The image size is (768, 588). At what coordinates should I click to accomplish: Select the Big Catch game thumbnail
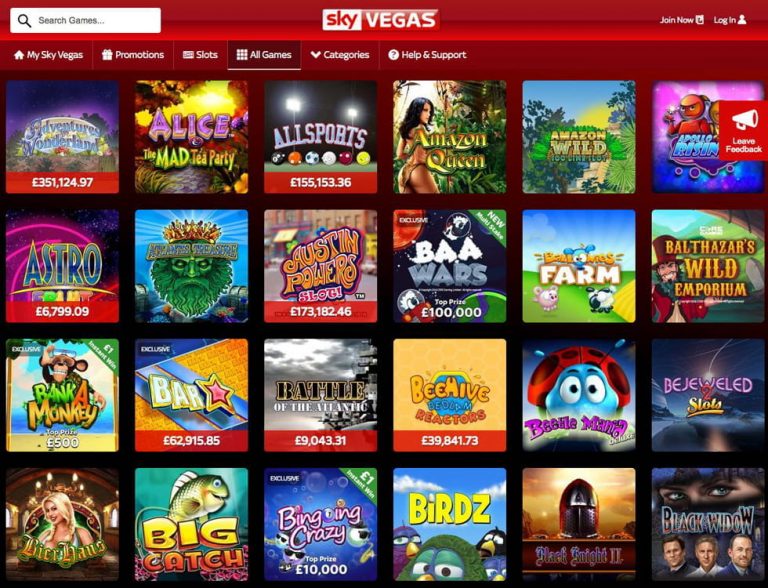point(192,524)
